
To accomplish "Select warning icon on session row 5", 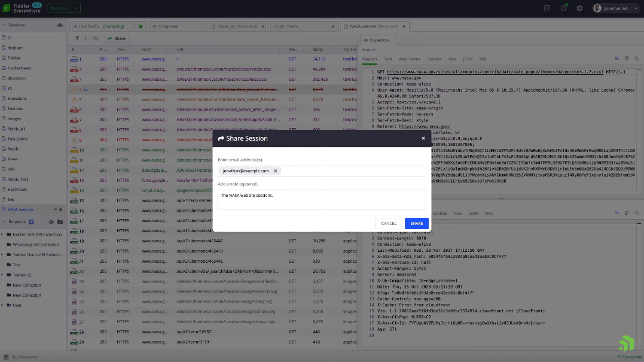I will point(74,99).
